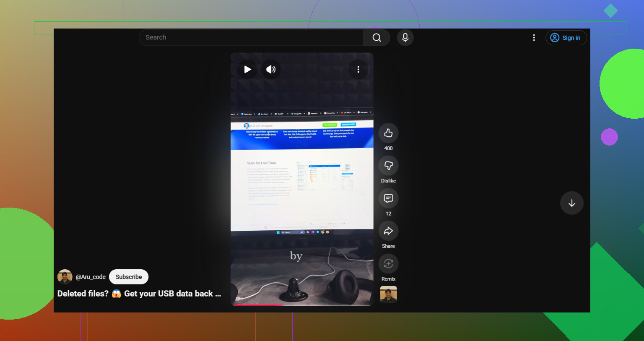
Task: Click the Sign in button
Action: click(x=566, y=38)
